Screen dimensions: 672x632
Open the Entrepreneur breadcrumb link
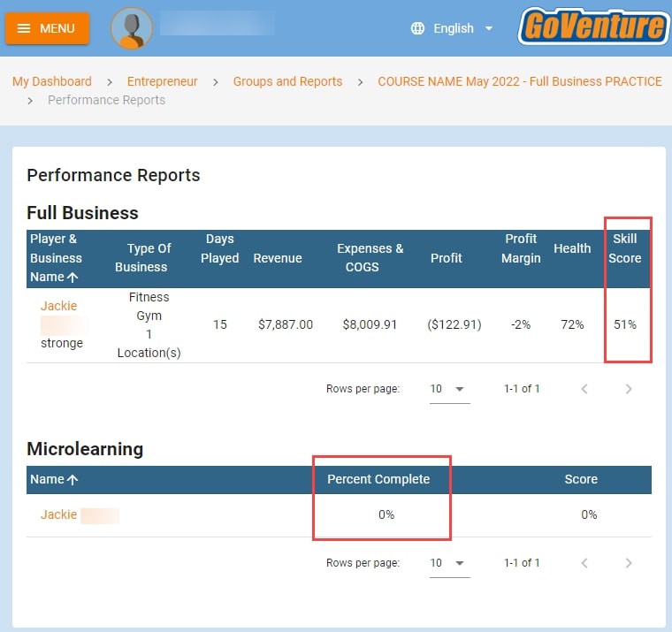click(x=162, y=81)
